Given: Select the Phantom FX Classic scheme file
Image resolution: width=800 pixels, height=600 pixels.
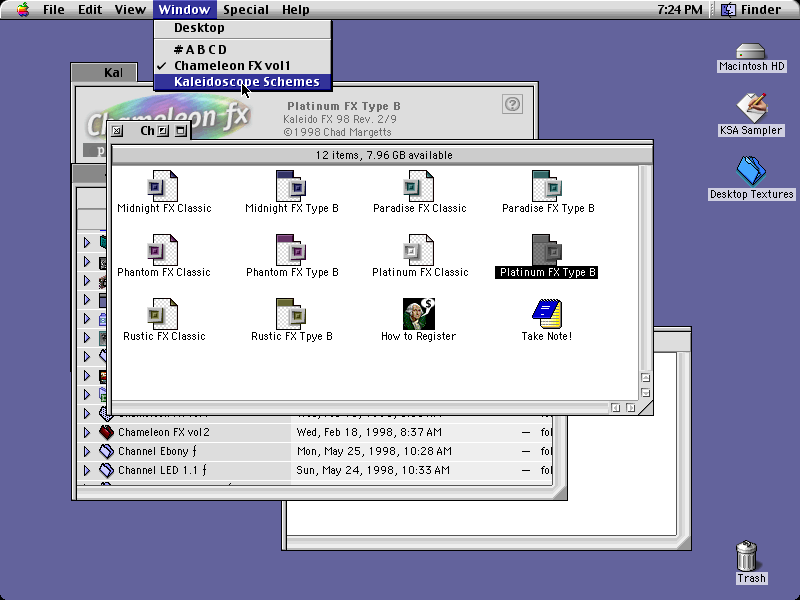Looking at the screenshot, I should [163, 251].
